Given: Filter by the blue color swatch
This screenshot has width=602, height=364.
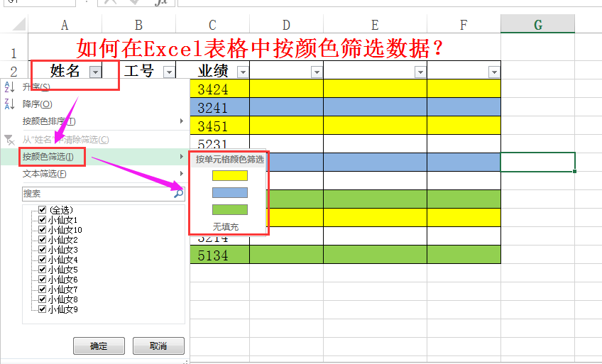Looking at the screenshot, I should tap(230, 192).
